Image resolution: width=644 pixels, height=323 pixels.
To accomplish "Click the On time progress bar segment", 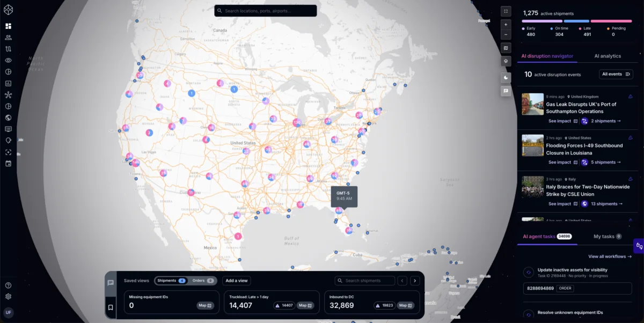I will pyautogui.click(x=576, y=21).
